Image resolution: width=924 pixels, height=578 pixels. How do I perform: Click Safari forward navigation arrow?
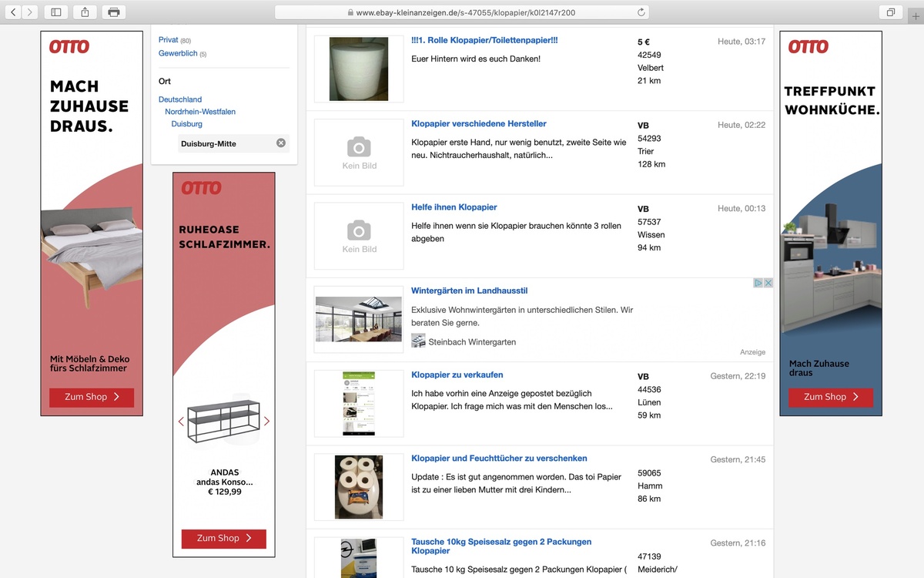coord(30,12)
